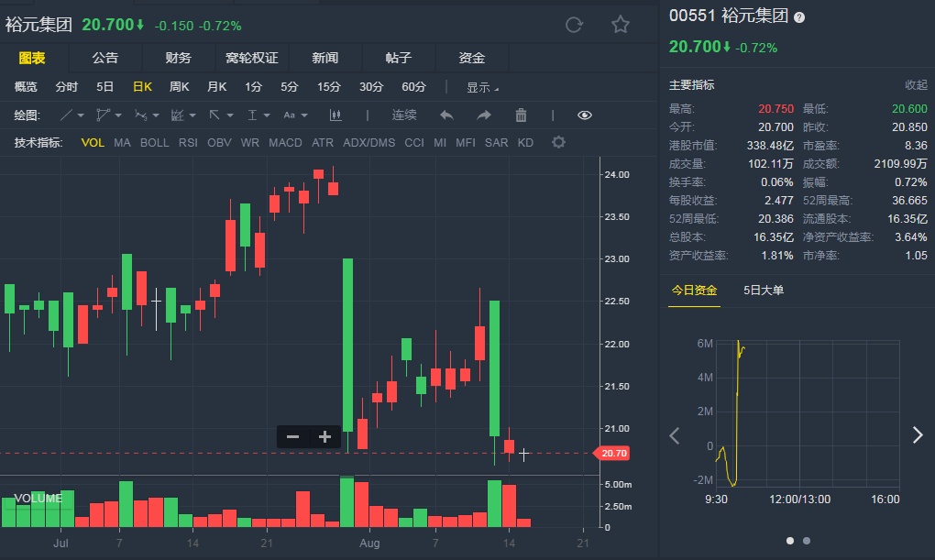935x560 pixels.
Task: Switch to the 财务 tab
Action: [179, 58]
